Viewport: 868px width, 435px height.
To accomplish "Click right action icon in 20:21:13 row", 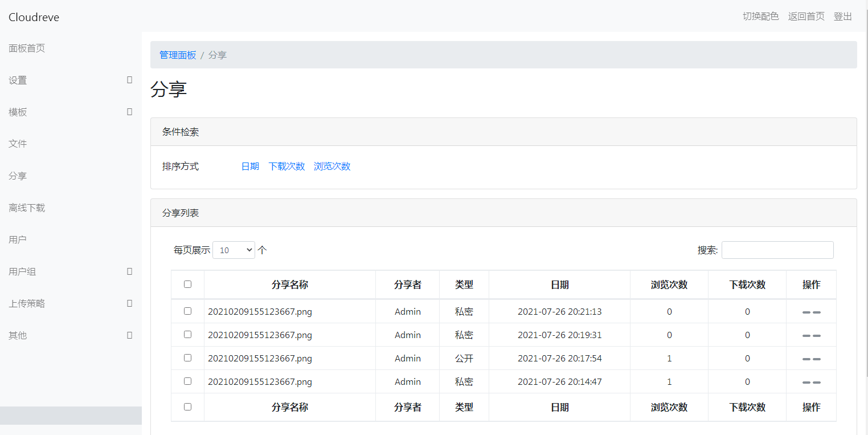I will coord(817,312).
